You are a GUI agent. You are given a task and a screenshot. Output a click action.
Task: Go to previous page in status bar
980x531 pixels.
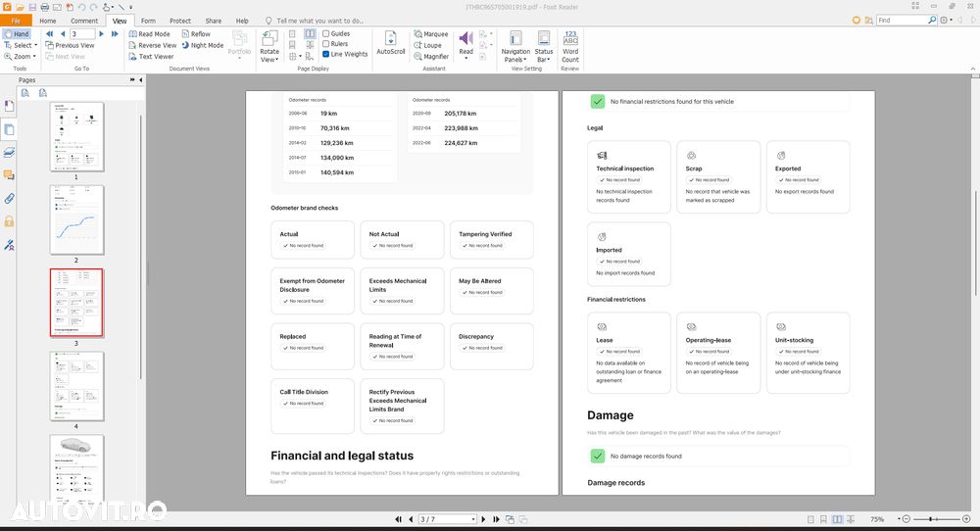(411, 519)
